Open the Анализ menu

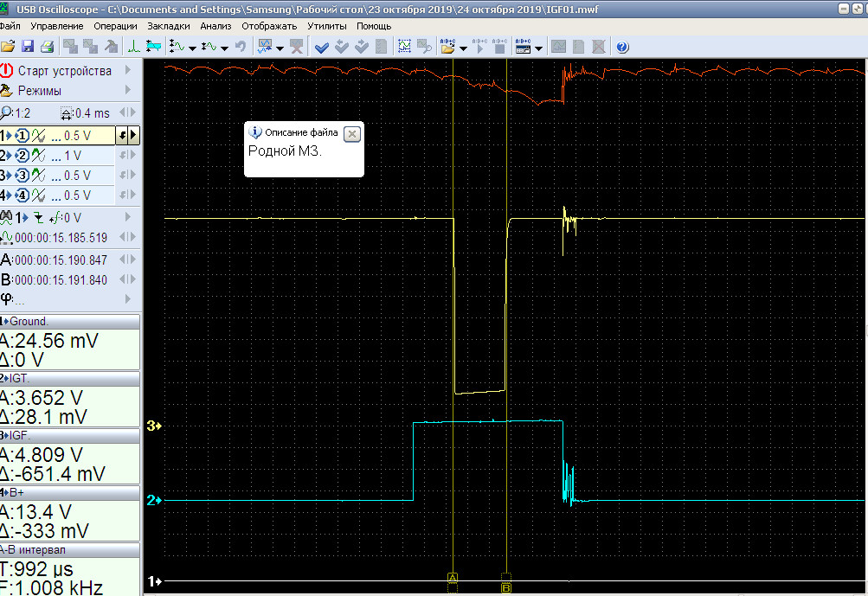215,26
